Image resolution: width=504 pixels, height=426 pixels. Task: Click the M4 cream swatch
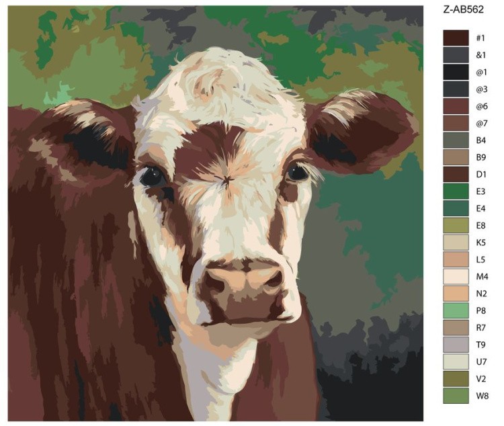tap(456, 277)
